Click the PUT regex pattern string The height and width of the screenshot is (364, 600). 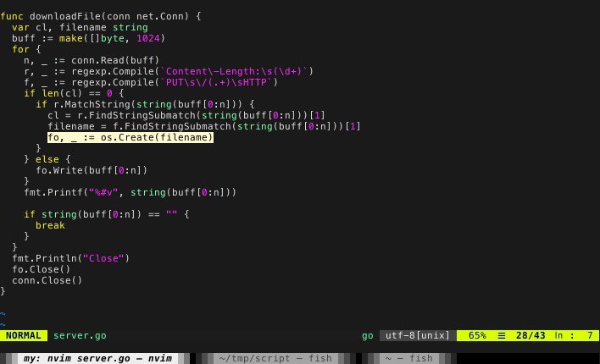tap(216, 82)
